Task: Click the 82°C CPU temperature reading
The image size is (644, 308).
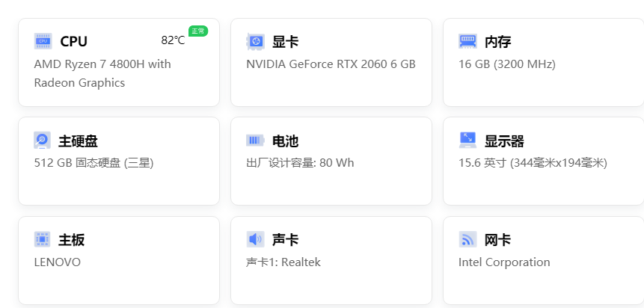Action: click(x=173, y=40)
